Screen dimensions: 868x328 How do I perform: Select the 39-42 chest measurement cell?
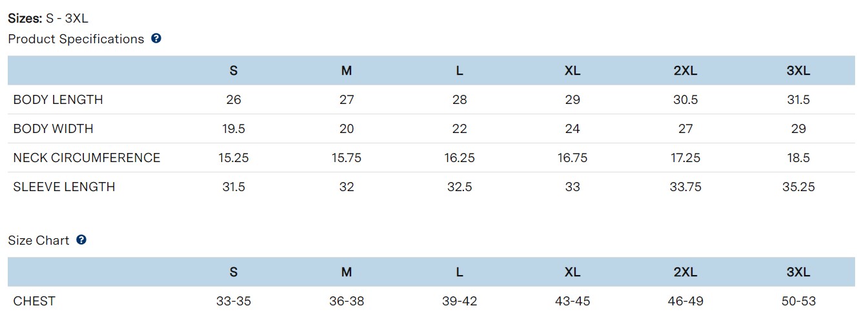click(459, 302)
